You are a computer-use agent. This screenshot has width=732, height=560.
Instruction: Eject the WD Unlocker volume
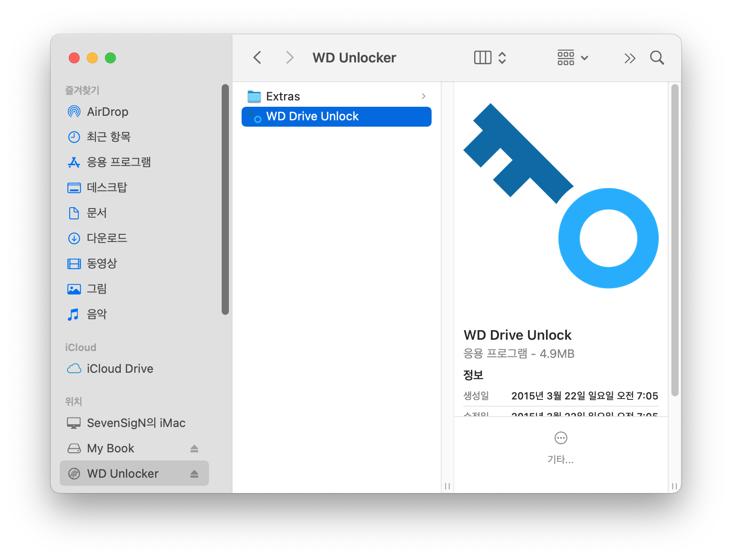(194, 474)
